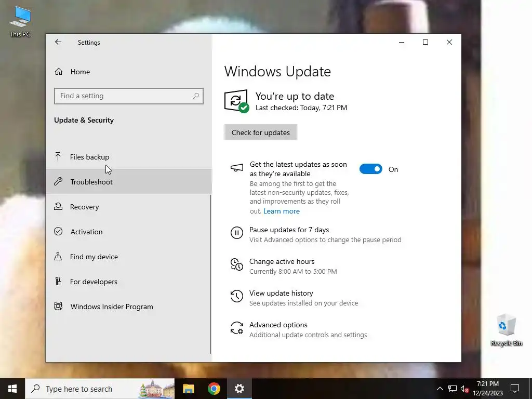Image resolution: width=532 pixels, height=399 pixels.
Task: Select Activation in the sidebar
Action: [x=129, y=232]
